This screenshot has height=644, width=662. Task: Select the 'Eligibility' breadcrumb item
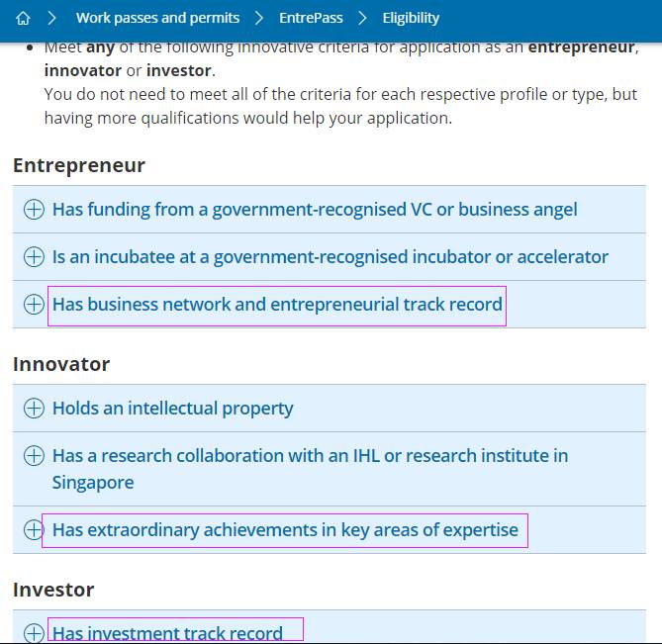[x=410, y=18]
